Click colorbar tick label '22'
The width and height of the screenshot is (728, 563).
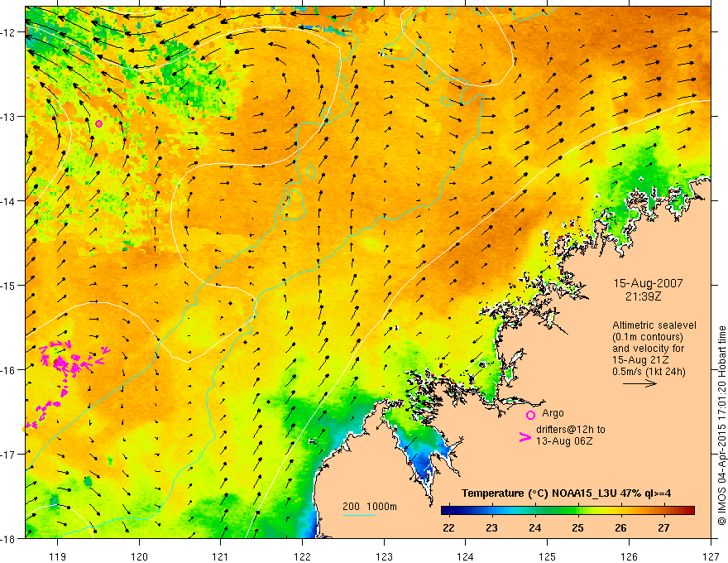[x=448, y=527]
